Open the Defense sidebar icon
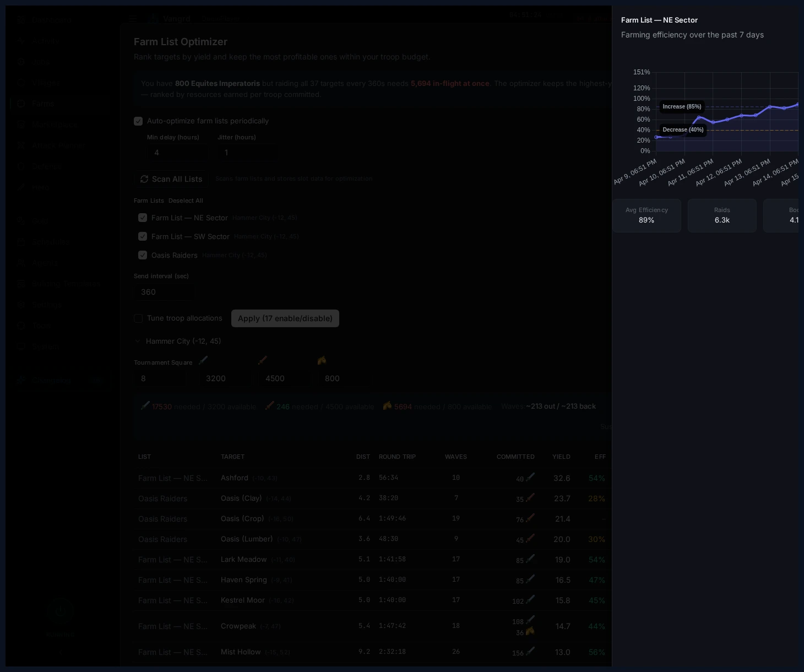 coord(21,166)
